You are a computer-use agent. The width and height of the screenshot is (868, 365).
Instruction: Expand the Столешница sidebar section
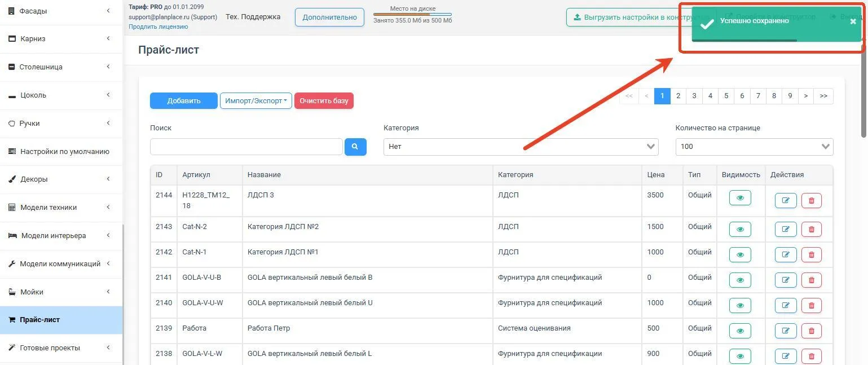[x=61, y=67]
